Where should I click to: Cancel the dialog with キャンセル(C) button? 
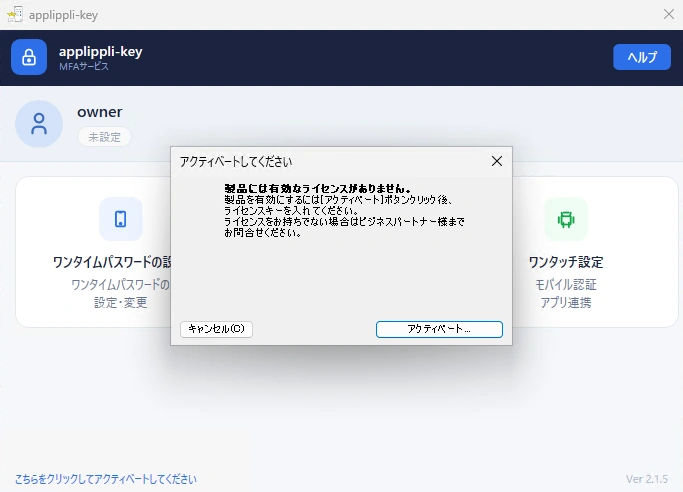click(x=216, y=329)
